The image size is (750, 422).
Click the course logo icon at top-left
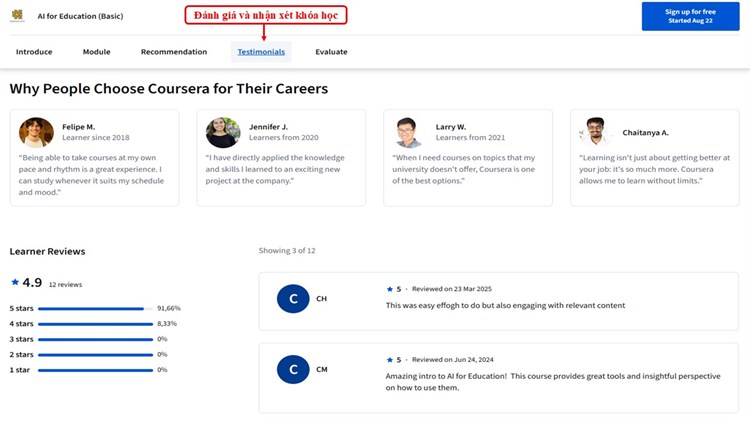click(17, 16)
